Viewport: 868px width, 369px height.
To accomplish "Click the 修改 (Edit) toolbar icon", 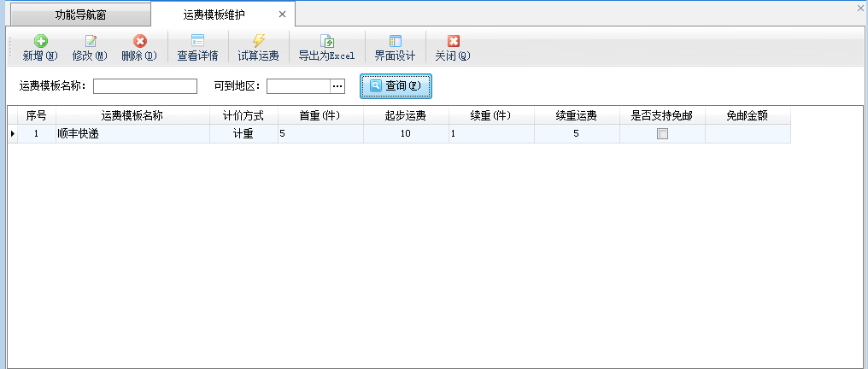I will pyautogui.click(x=90, y=42).
